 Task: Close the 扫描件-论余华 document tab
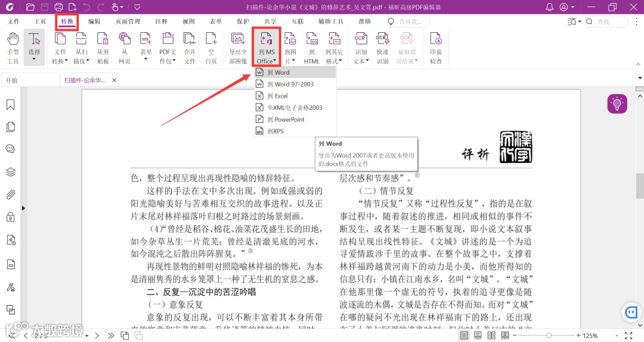(x=114, y=80)
